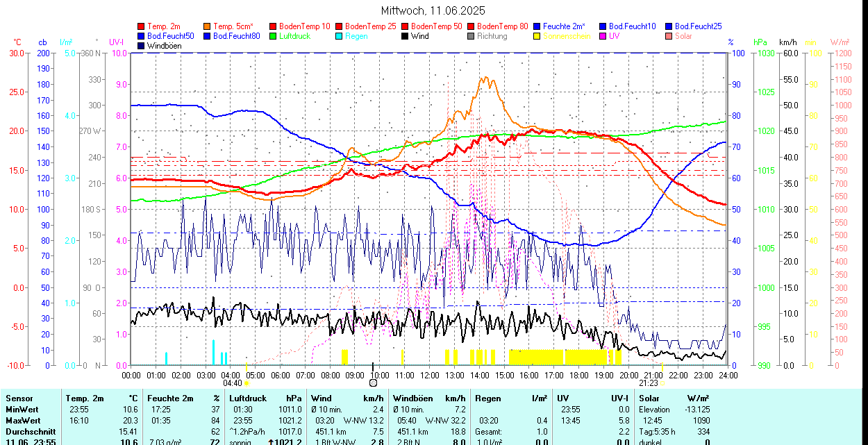Click the chart title Mittwoch, 11.06.2025
Viewport: 868px width, 445px height.
tap(433, 10)
